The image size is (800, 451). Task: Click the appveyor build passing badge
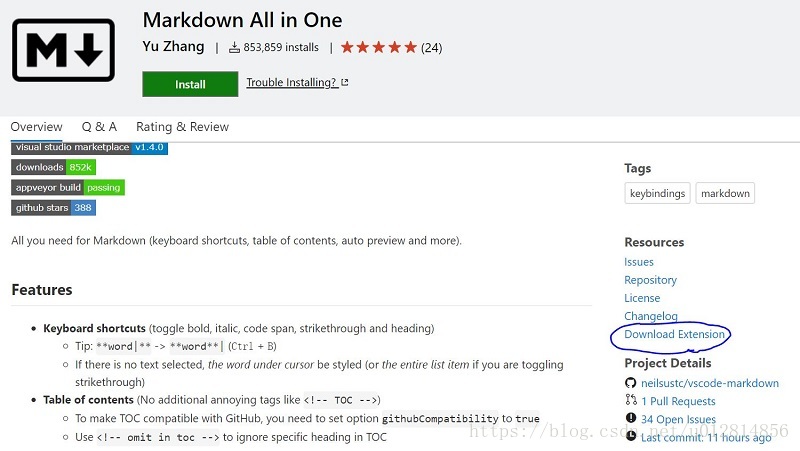tap(67, 187)
